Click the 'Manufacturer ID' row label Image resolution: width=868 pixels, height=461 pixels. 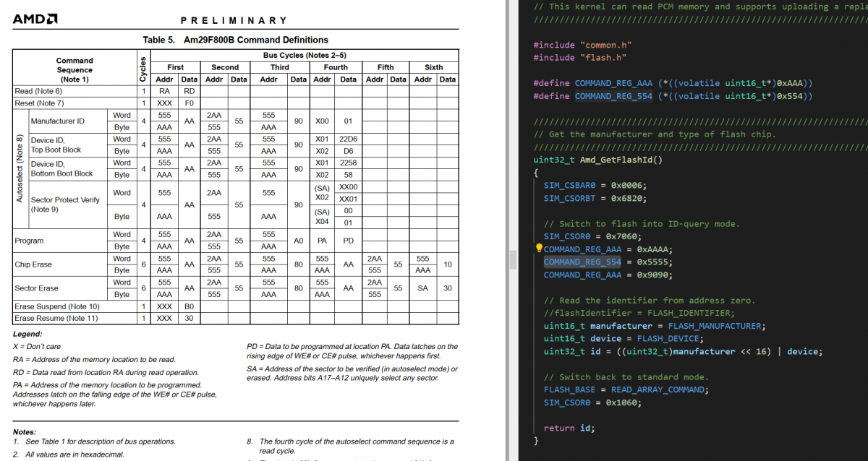[58, 121]
